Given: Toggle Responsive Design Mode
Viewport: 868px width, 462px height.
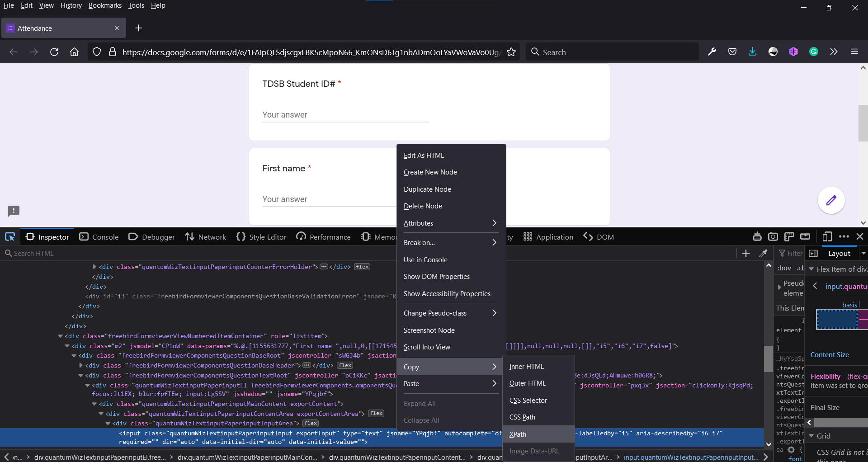Looking at the screenshot, I should point(828,236).
